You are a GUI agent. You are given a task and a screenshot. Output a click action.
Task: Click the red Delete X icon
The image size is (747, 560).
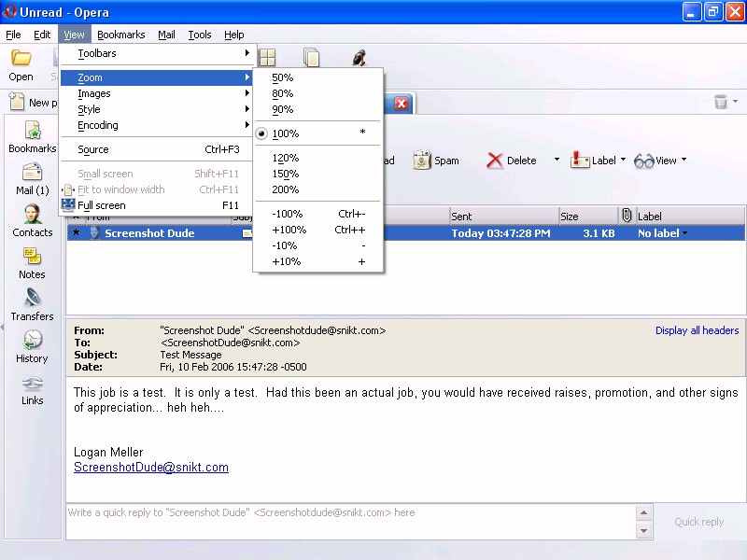click(x=495, y=161)
